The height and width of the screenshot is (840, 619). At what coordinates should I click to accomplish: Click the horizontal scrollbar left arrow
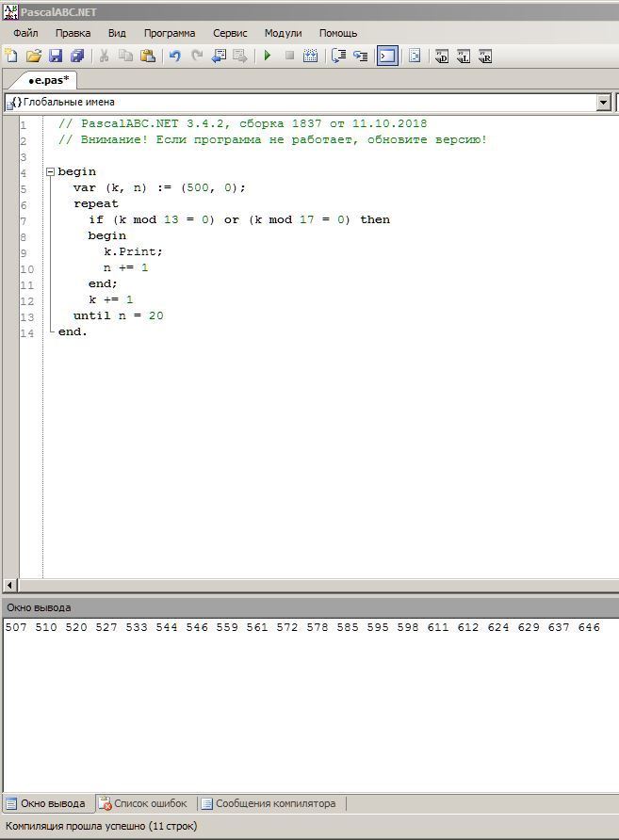(10, 585)
